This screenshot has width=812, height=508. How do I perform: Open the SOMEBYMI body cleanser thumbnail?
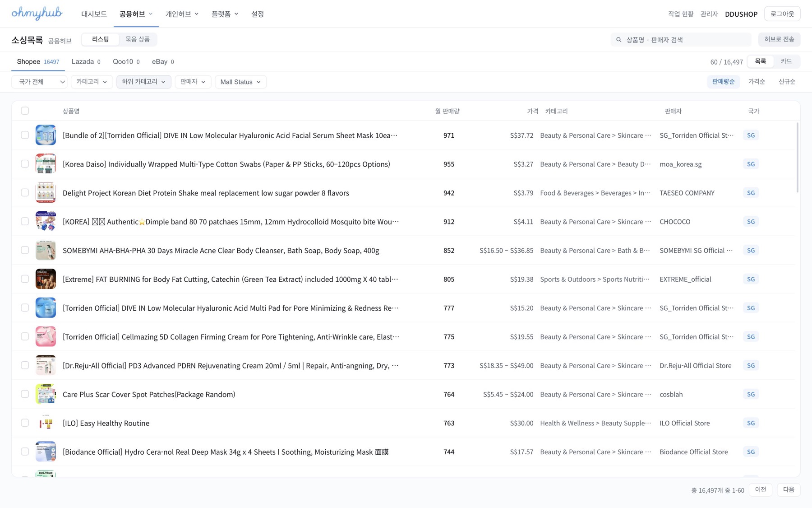pos(46,250)
